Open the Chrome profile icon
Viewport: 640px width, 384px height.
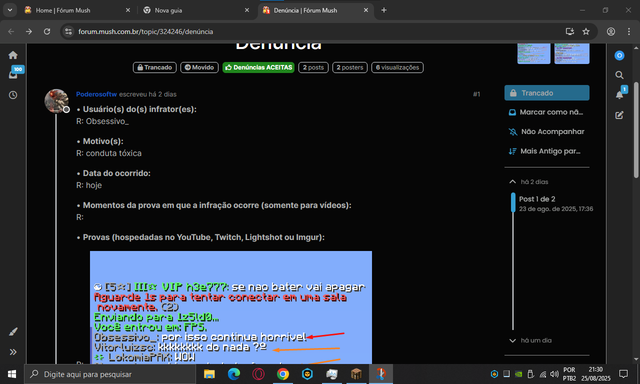pyautogui.click(x=611, y=31)
